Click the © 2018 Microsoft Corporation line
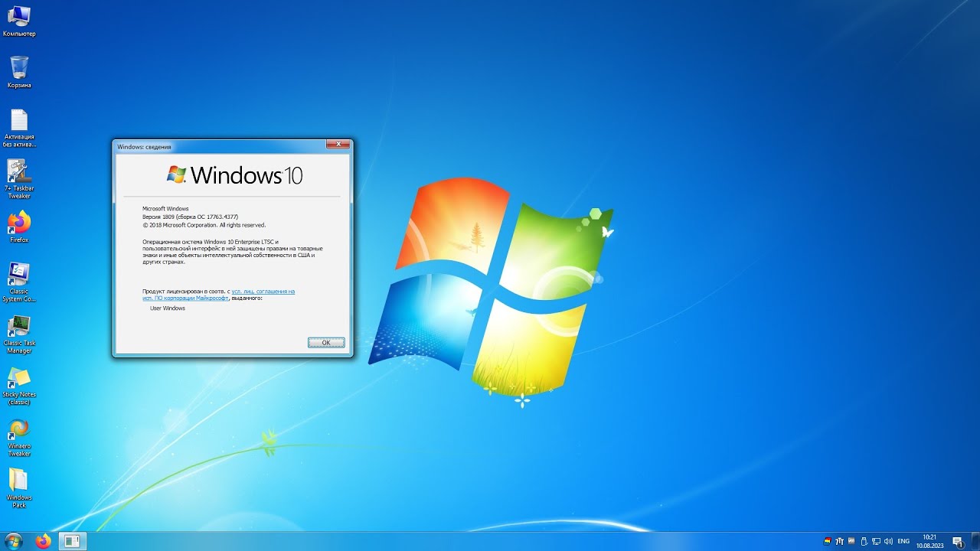980x551 pixels. (x=204, y=225)
